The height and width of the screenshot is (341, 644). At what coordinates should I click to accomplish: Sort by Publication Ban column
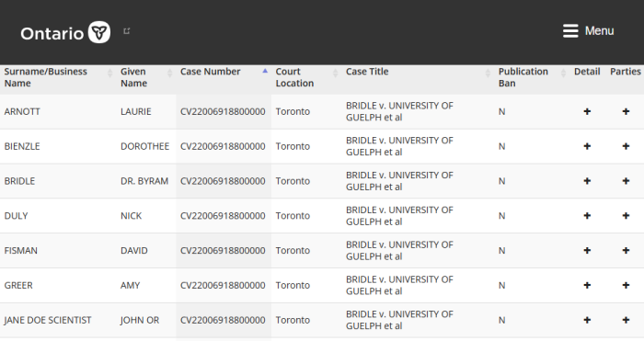click(x=533, y=77)
